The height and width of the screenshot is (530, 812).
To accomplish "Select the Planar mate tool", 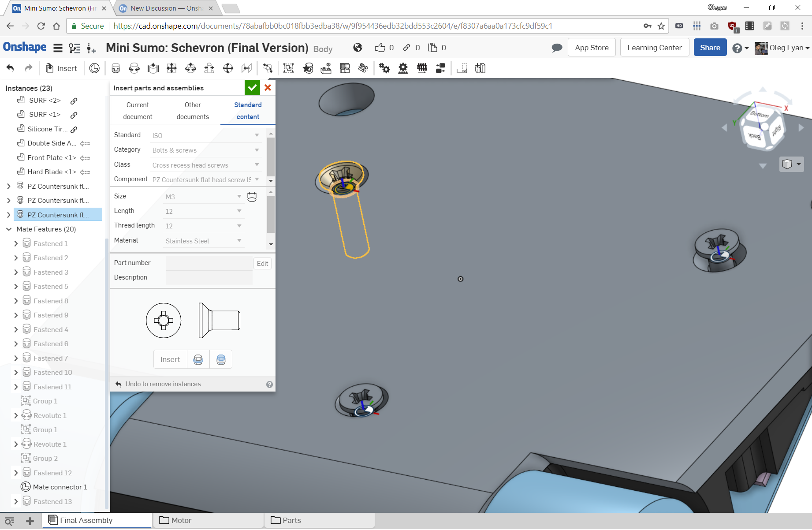I will point(171,68).
